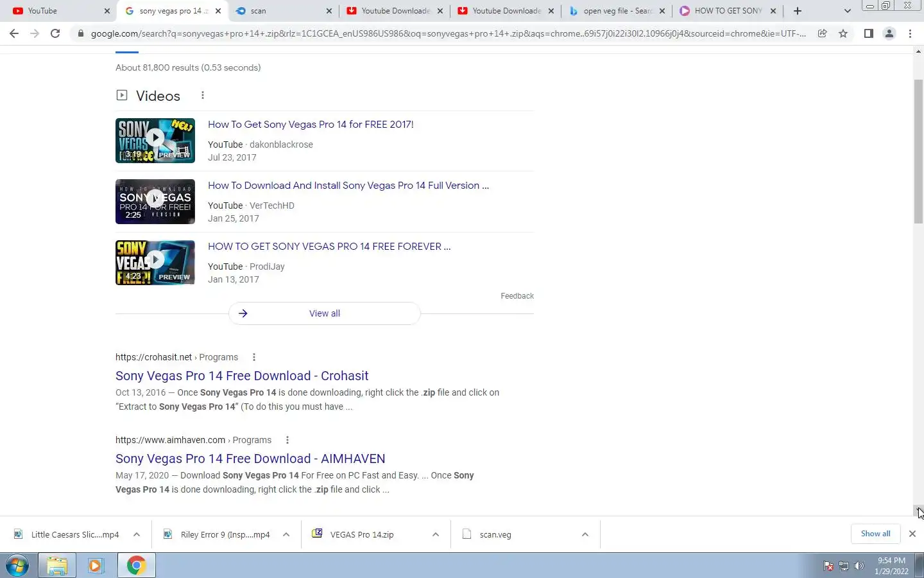Open options for crohasit.net result
The width and height of the screenshot is (924, 578).
pyautogui.click(x=254, y=357)
